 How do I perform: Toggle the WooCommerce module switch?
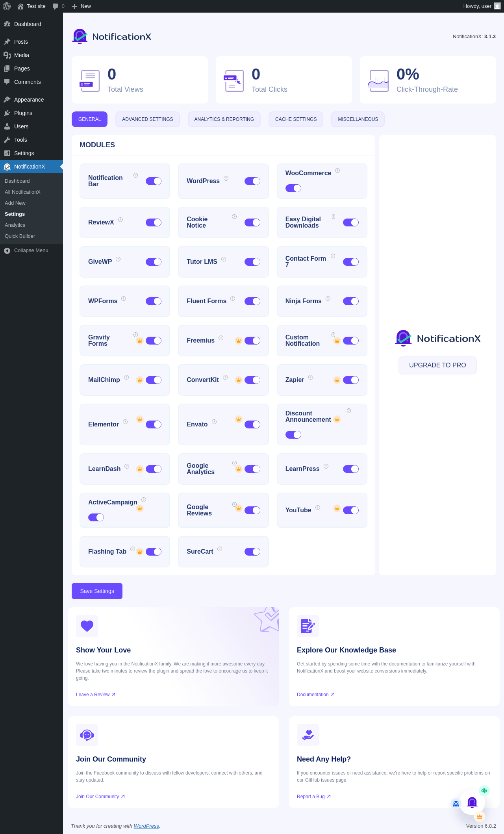click(x=293, y=188)
